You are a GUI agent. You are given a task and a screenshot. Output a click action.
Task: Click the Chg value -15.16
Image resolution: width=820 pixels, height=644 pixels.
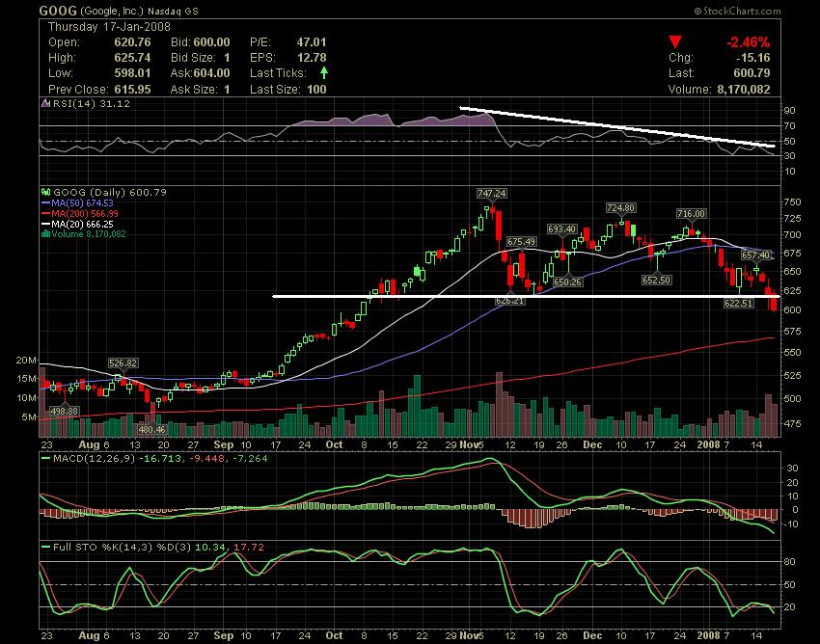point(753,58)
